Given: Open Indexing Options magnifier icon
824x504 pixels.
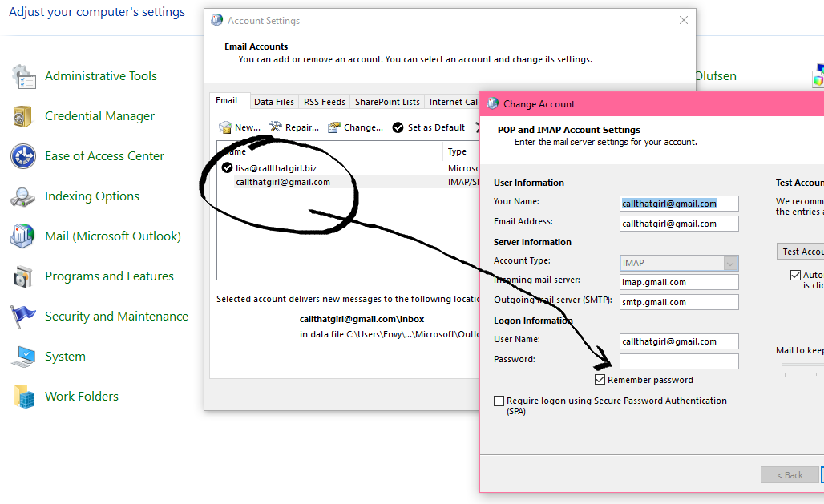Looking at the screenshot, I should tap(22, 196).
